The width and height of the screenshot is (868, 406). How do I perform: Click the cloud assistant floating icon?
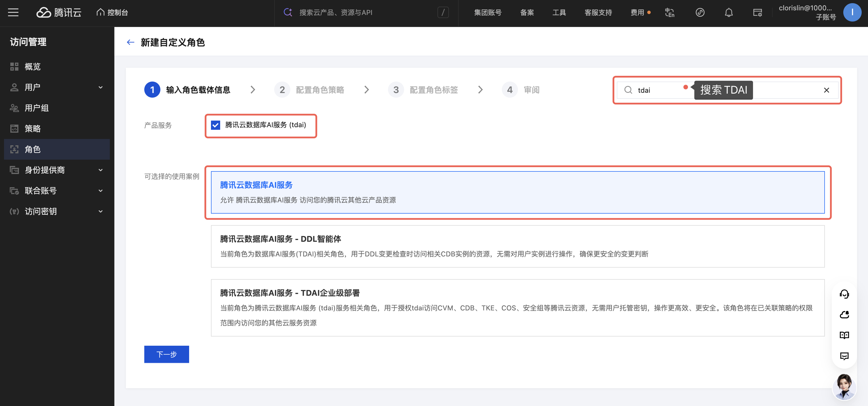844,314
